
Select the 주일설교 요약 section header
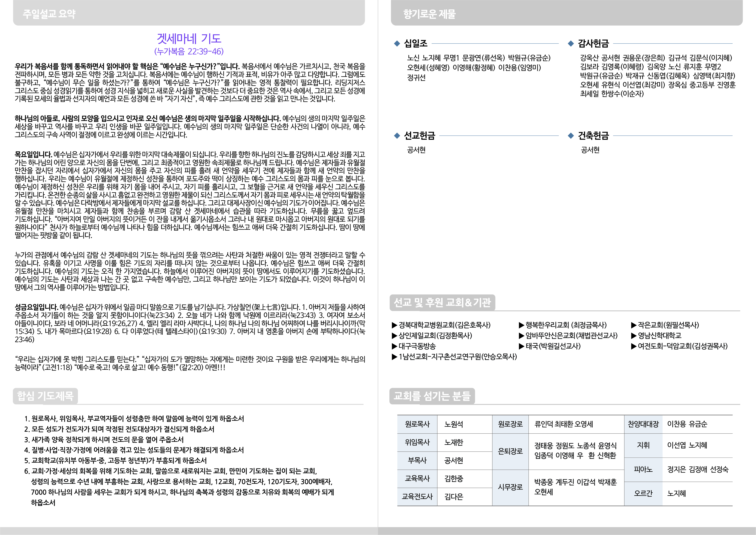(x=189, y=13)
